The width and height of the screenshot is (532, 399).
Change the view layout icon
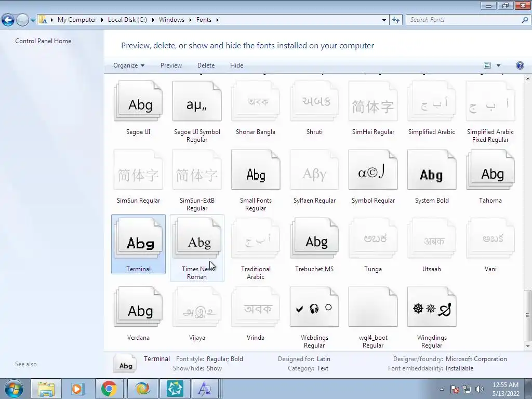pos(487,65)
